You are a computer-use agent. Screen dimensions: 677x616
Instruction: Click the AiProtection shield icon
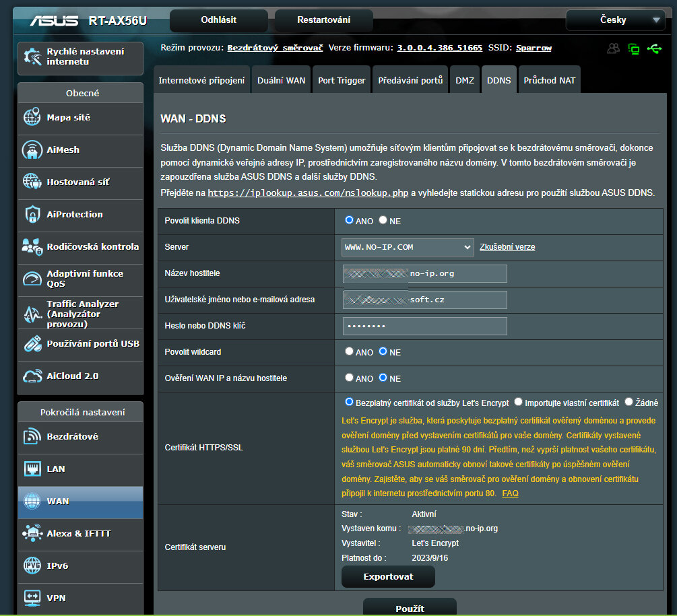(32, 214)
